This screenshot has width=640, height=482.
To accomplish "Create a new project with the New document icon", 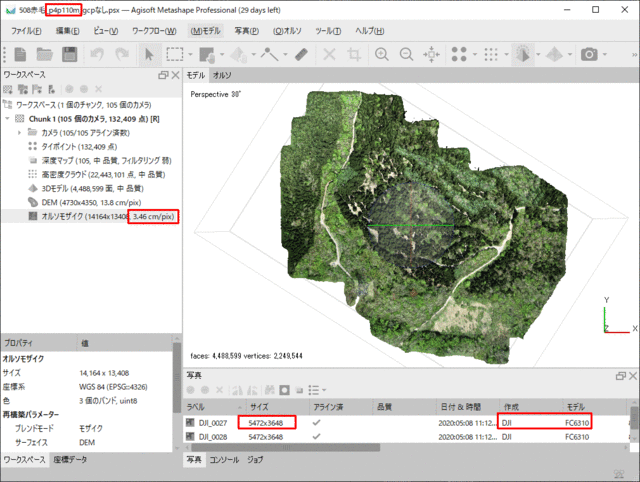I will pyautogui.click(x=20, y=54).
